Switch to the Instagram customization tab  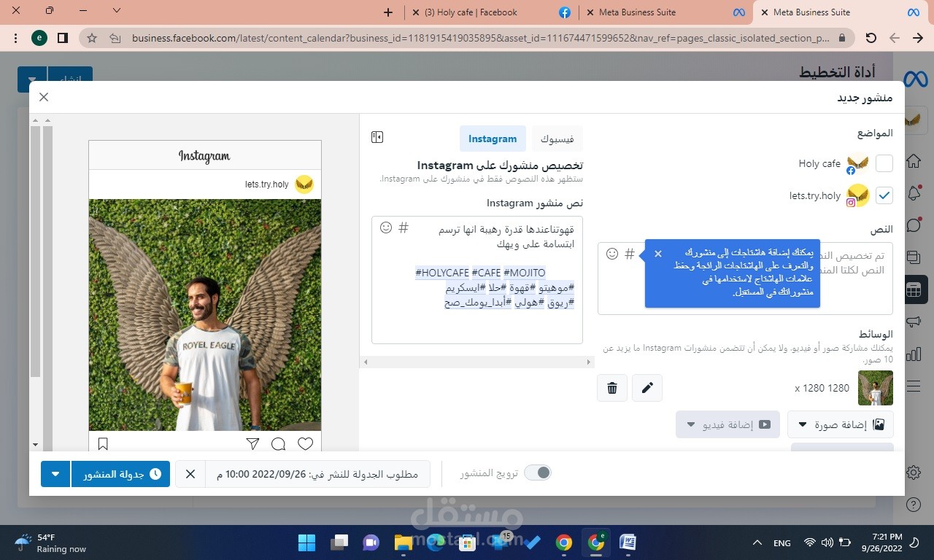493,139
